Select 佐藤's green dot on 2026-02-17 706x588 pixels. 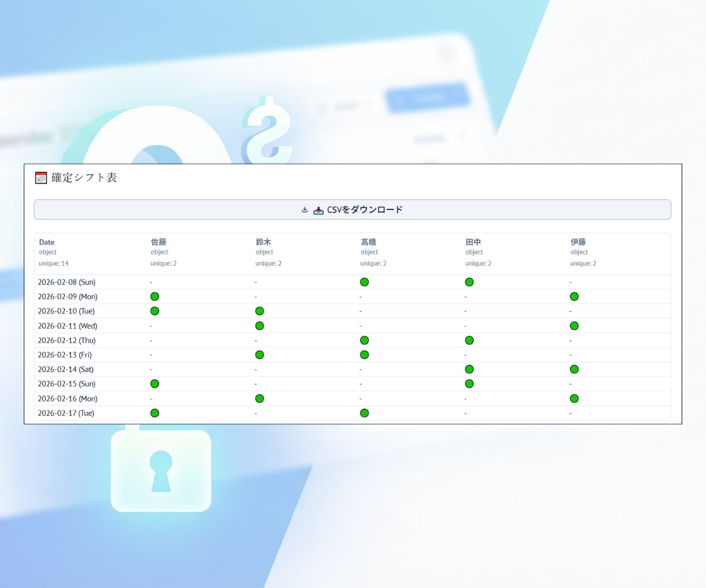[x=155, y=413]
